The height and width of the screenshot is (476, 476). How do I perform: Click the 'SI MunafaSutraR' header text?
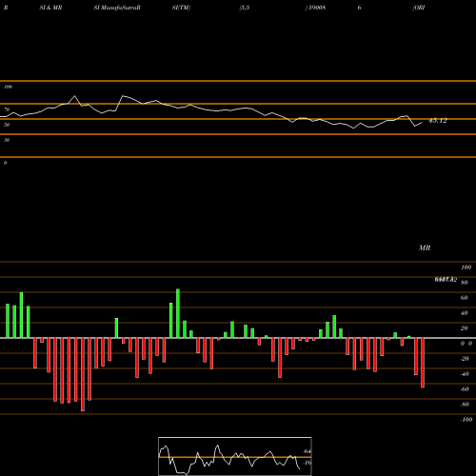(117, 8)
